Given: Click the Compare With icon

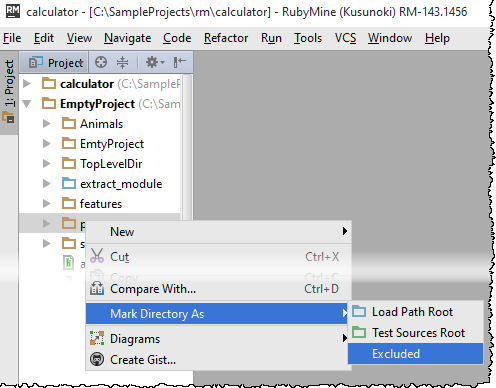Looking at the screenshot, I should click(x=97, y=288).
